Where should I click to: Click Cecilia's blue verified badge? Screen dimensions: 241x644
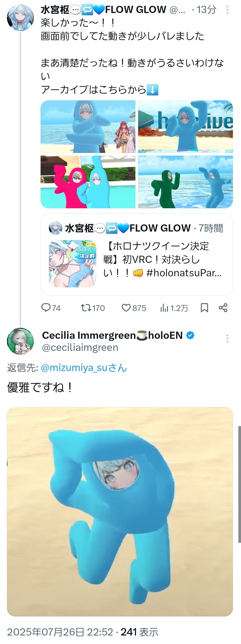coord(190,335)
